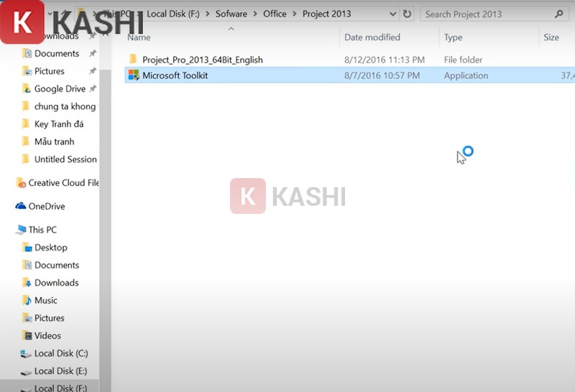Image resolution: width=575 pixels, height=392 pixels.
Task: Select Local Disk (C:) label
Action: 61,353
